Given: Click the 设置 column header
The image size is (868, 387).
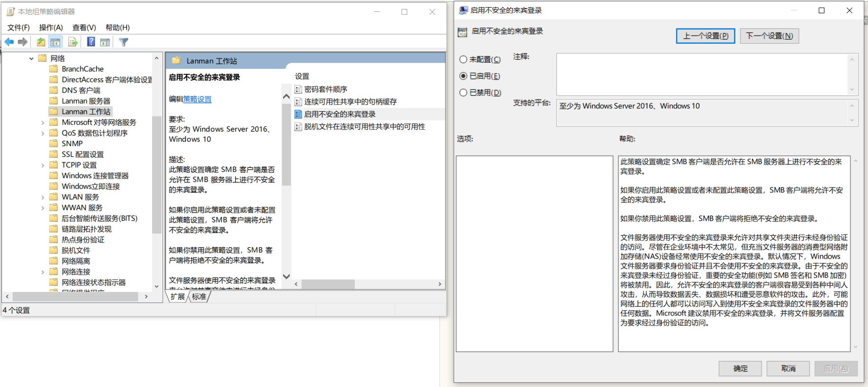Looking at the screenshot, I should [302, 76].
